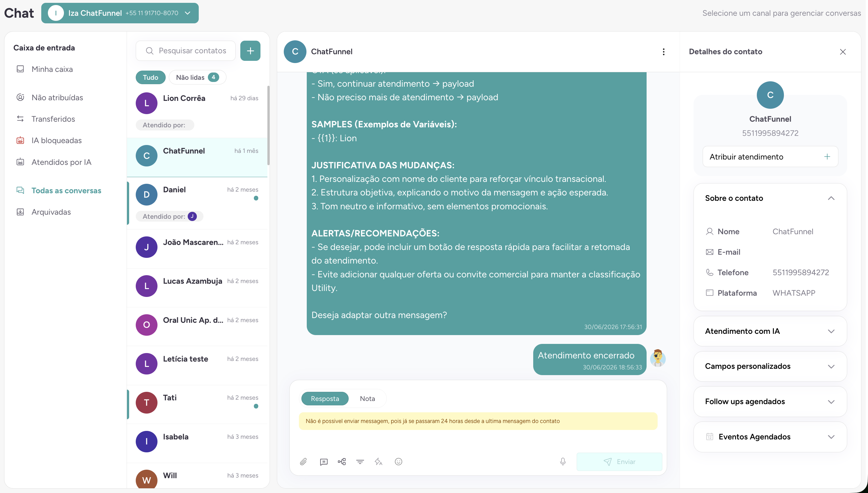The image size is (868, 493).
Task: Click the magnifier icon in contact search
Action: [x=150, y=51]
